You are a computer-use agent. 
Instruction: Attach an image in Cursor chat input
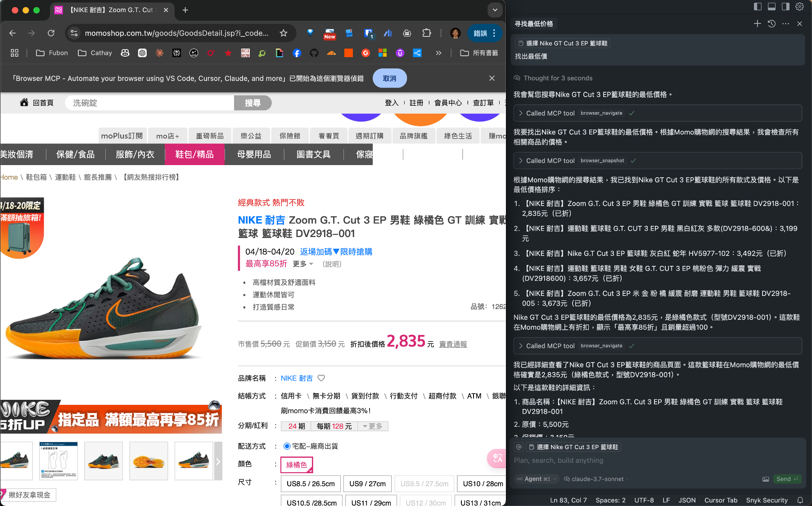point(766,479)
